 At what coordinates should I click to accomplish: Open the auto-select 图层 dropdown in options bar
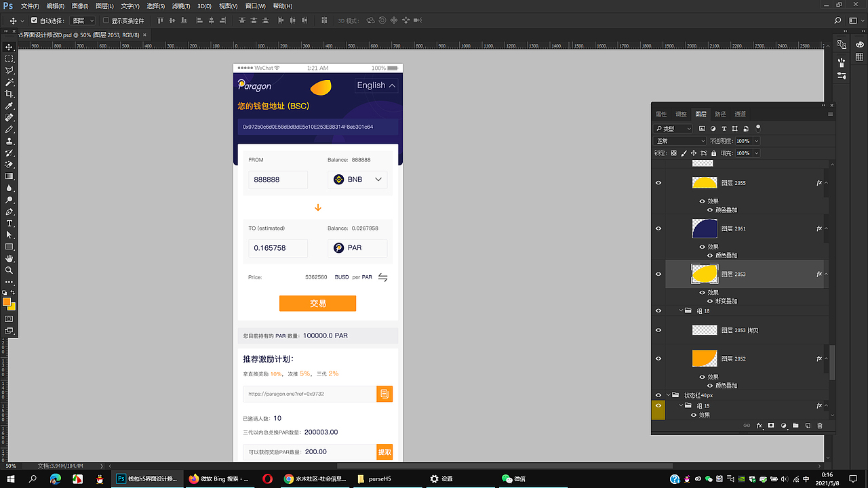83,21
